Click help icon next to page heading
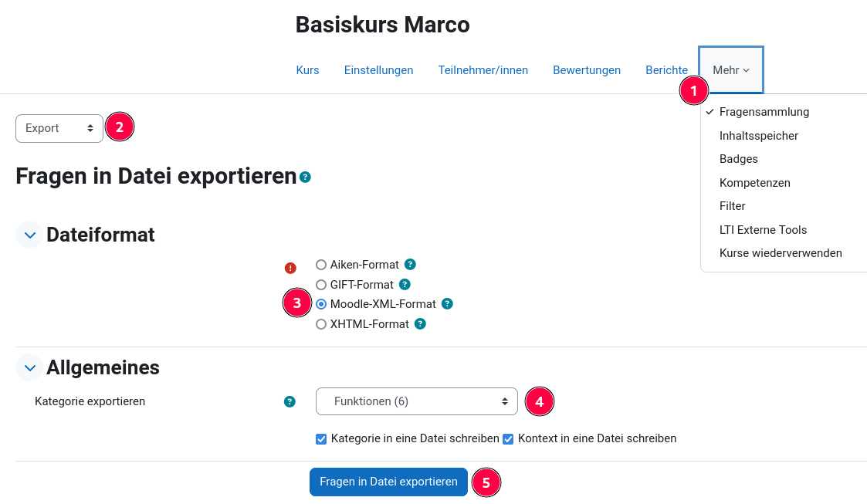 coord(306,177)
